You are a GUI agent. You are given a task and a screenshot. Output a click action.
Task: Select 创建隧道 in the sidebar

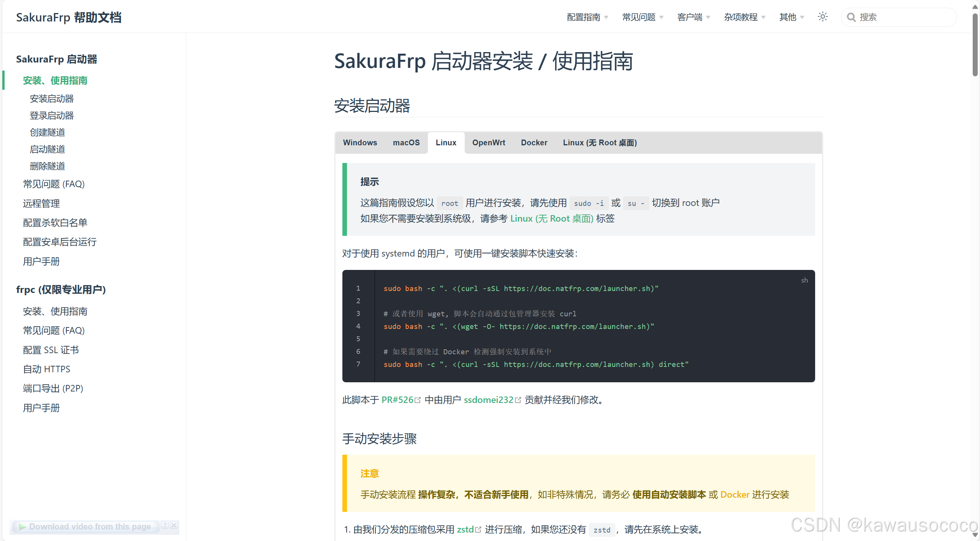(x=48, y=132)
